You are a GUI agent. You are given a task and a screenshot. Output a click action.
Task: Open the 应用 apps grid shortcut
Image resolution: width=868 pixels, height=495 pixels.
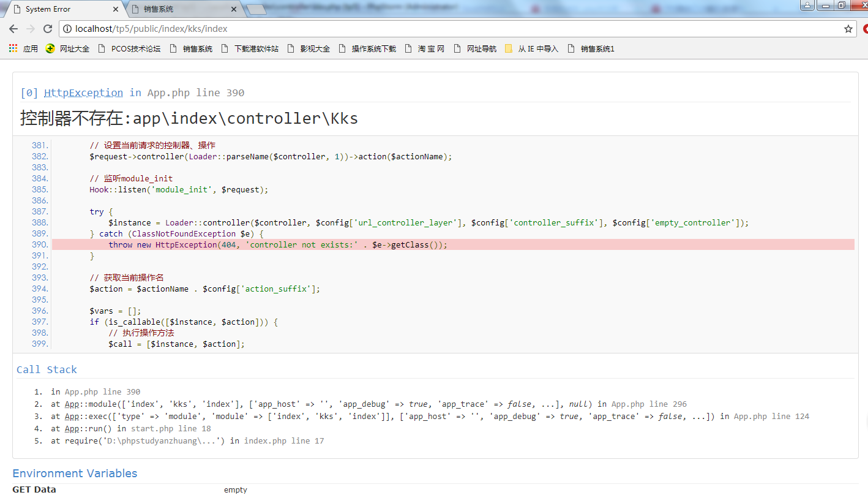[x=23, y=48]
